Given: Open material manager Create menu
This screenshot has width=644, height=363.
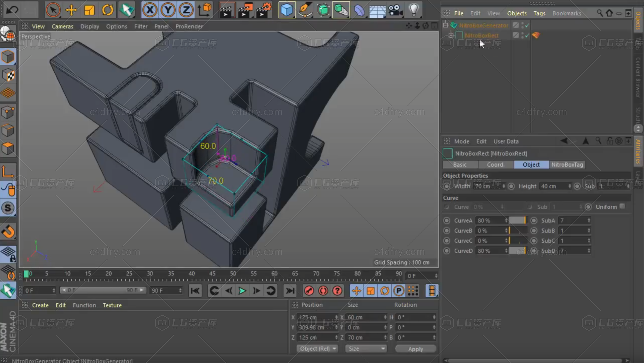Looking at the screenshot, I should (x=40, y=305).
